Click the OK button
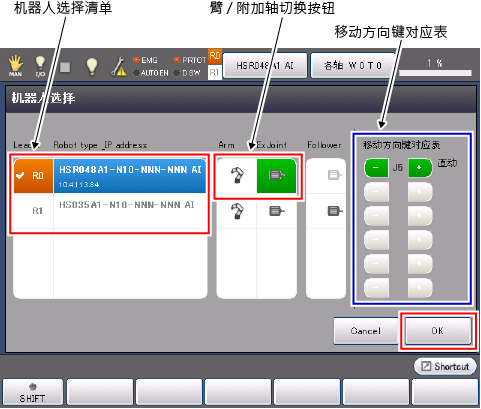The image size is (481, 409). (438, 331)
